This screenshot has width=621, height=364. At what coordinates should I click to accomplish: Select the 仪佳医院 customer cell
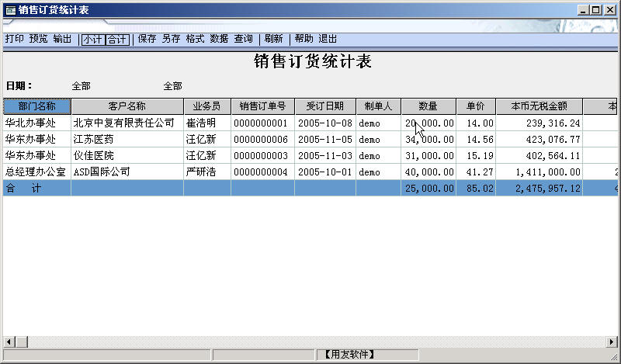point(127,156)
